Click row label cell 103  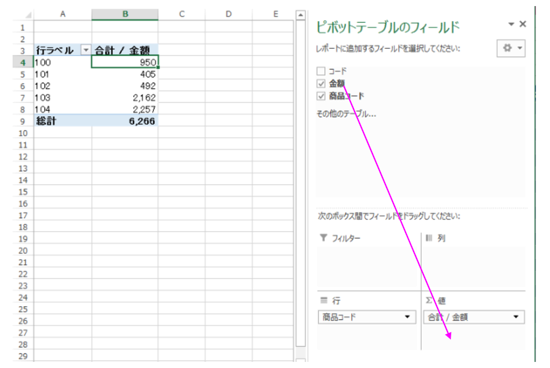(62, 98)
